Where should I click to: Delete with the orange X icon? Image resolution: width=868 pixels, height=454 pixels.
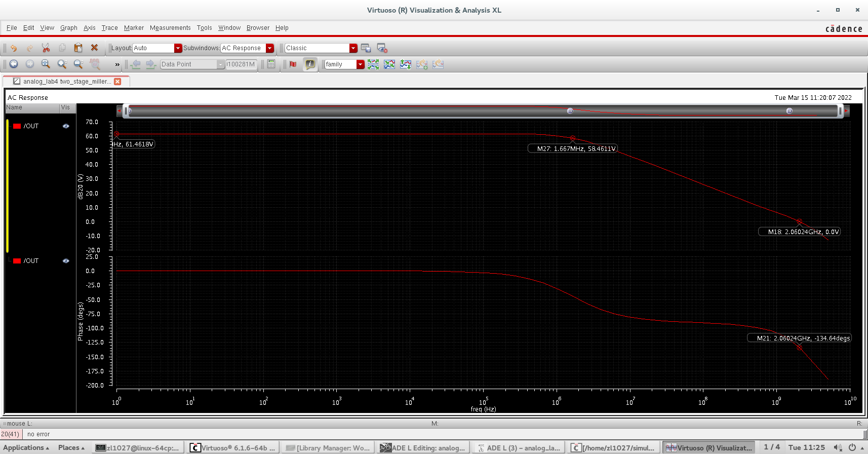(x=94, y=48)
